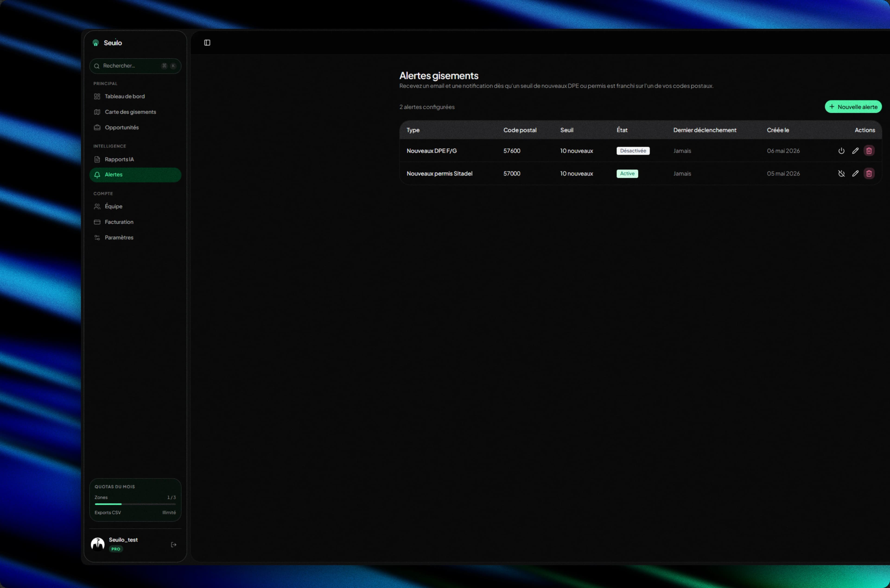This screenshot has width=890, height=588.
Task: Enable the Nouveaux DPE F/G alert
Action: tap(842, 151)
